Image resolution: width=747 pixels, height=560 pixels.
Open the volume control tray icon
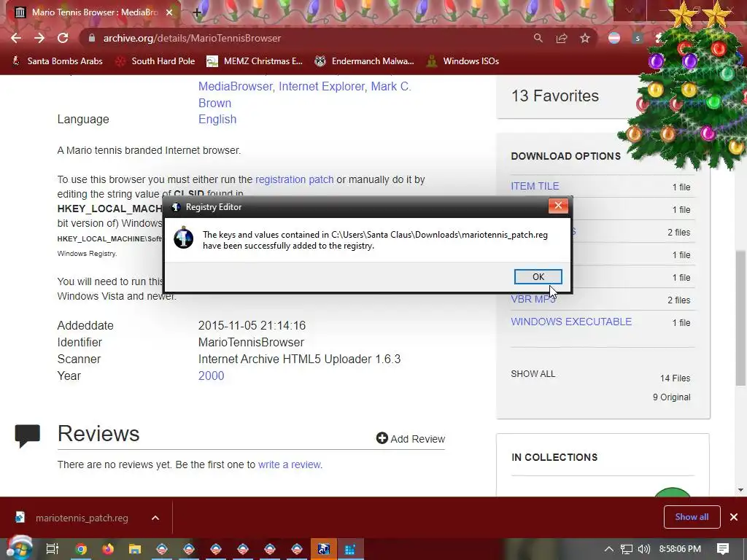(644, 549)
